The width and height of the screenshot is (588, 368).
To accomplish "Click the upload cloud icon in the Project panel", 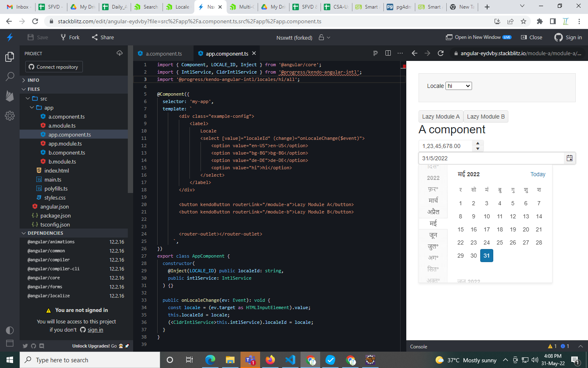I will 120,53.
